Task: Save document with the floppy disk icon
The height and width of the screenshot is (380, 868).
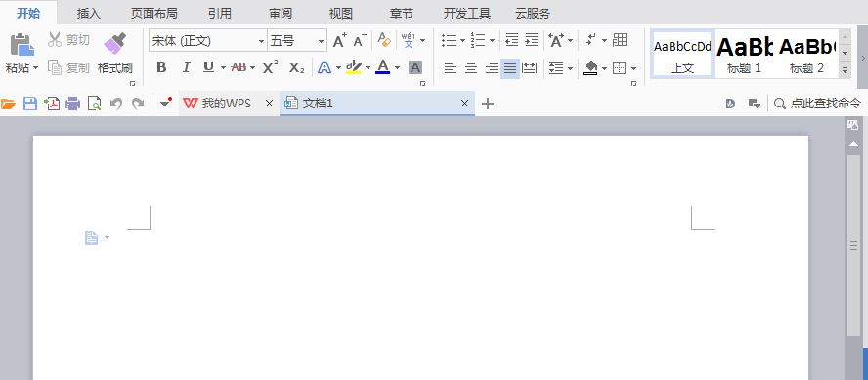Action: pyautogui.click(x=30, y=104)
